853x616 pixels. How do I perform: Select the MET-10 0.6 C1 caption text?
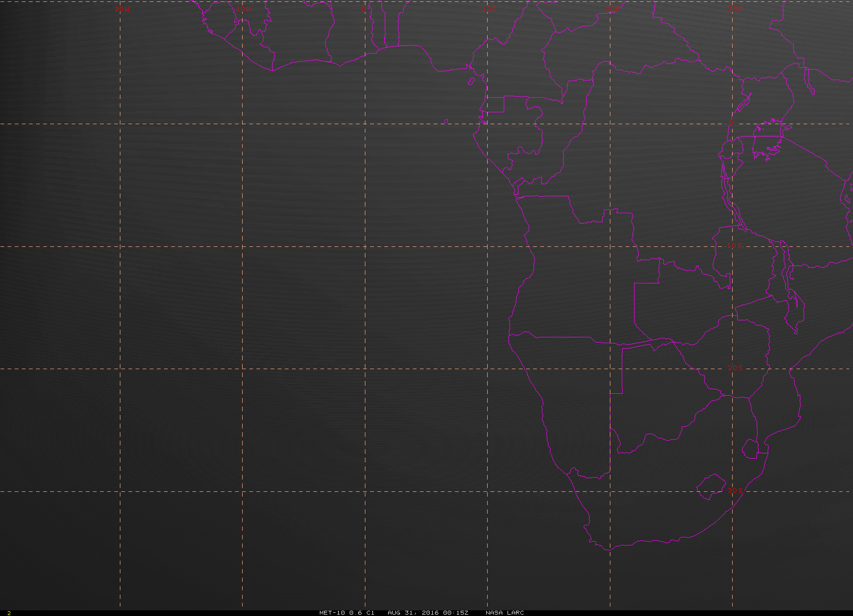[347, 613]
